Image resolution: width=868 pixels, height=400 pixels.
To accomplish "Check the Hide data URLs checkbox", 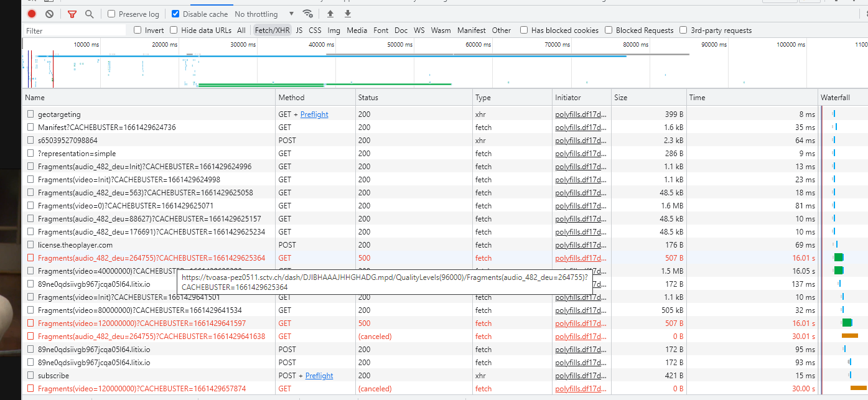I will click(x=174, y=30).
